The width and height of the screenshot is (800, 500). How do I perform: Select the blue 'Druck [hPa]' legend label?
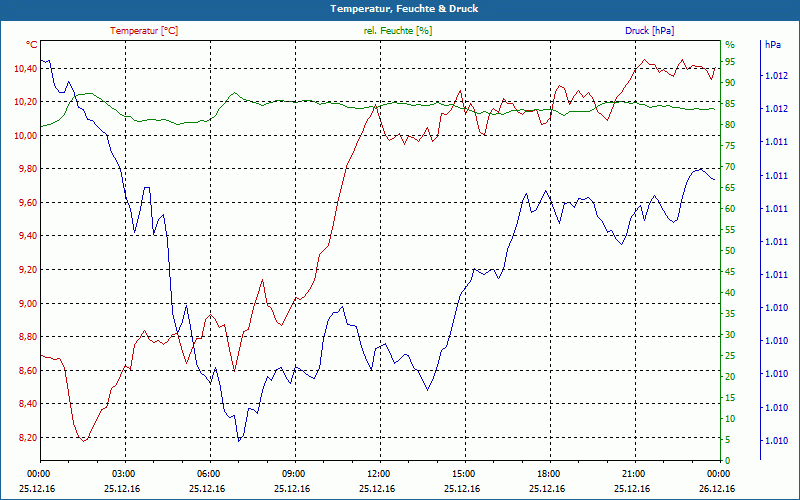pos(649,31)
